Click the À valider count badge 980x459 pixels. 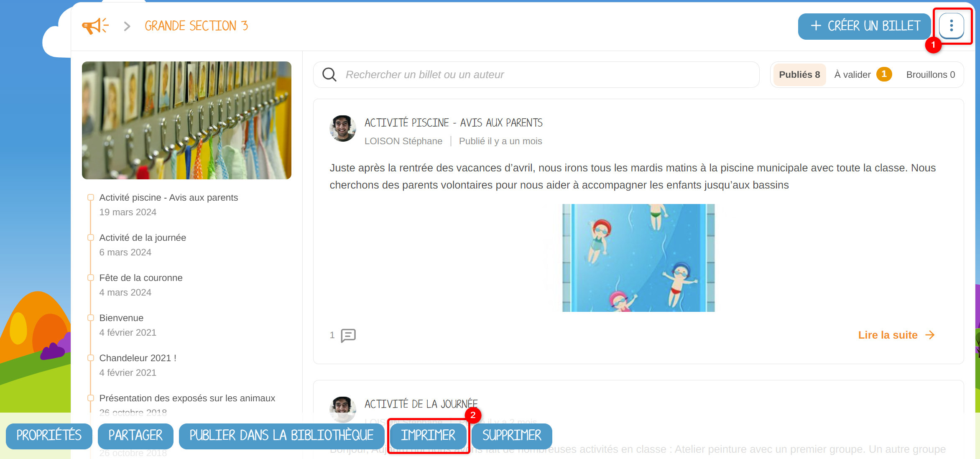tap(884, 74)
